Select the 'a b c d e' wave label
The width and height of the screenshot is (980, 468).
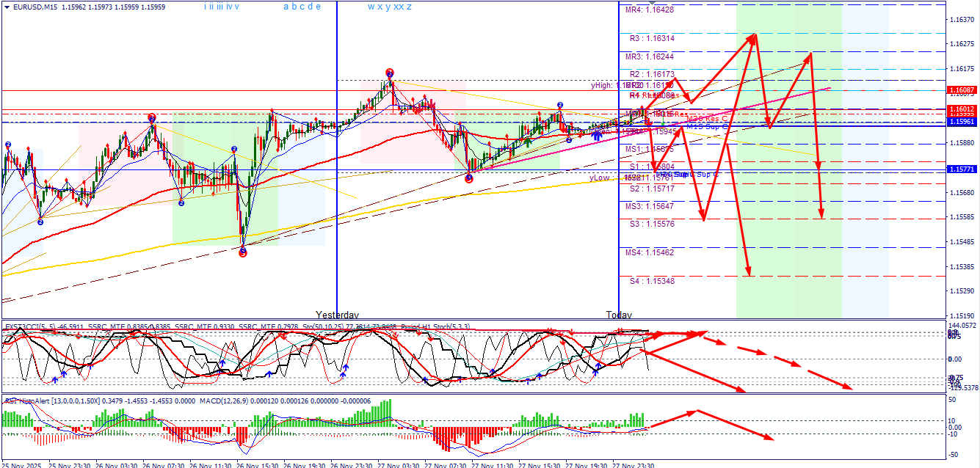(x=302, y=7)
